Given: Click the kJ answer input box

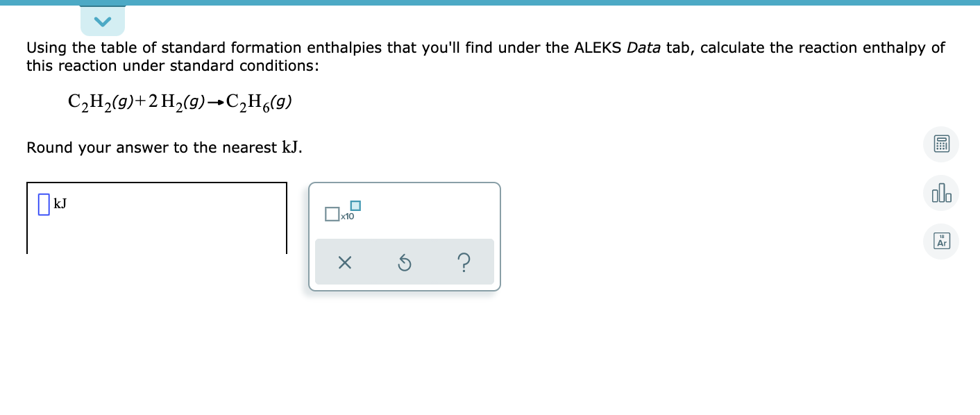Looking at the screenshot, I should pyautogui.click(x=44, y=203).
